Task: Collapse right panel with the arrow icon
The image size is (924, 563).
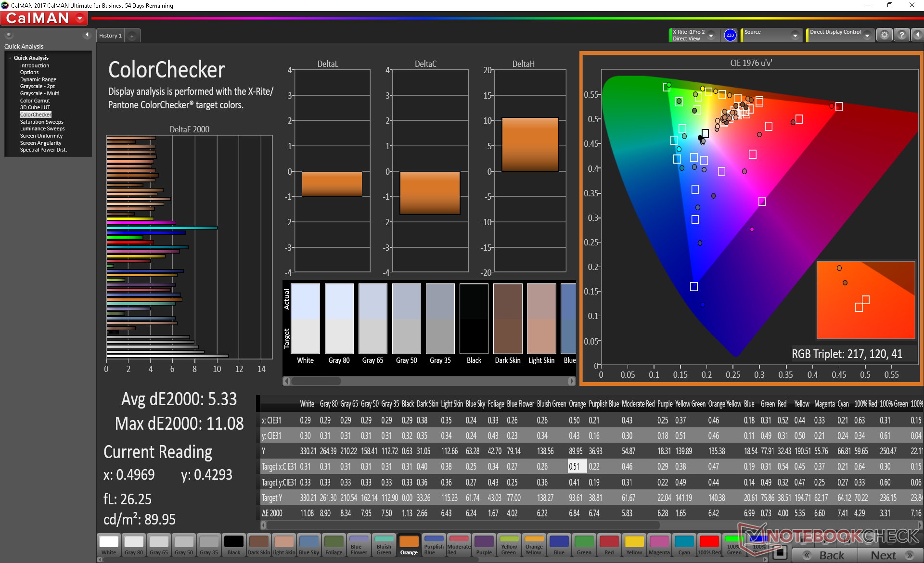Action: click(917, 35)
